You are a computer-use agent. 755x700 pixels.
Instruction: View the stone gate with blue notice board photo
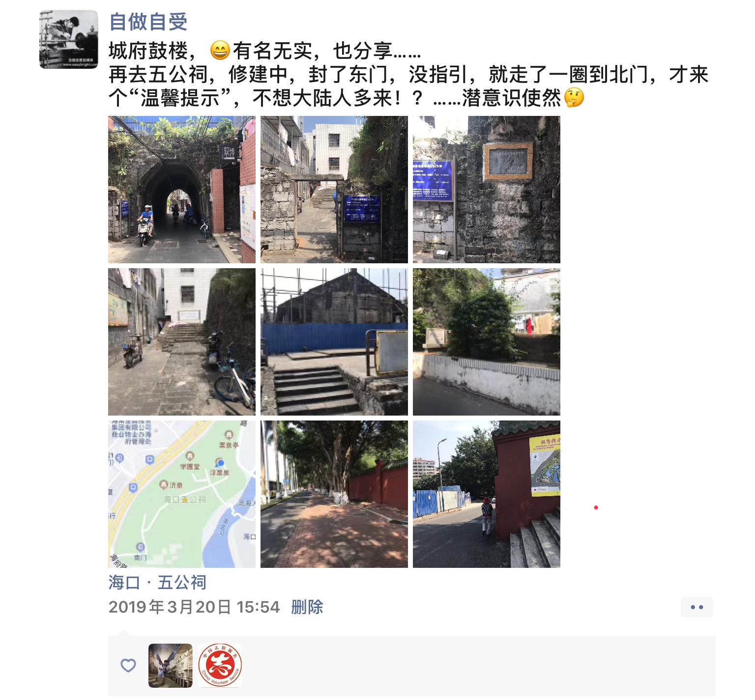point(334,190)
